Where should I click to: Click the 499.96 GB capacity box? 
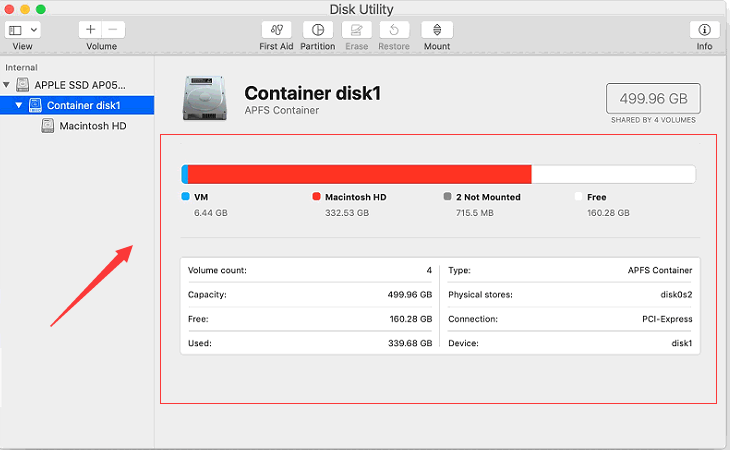653,98
